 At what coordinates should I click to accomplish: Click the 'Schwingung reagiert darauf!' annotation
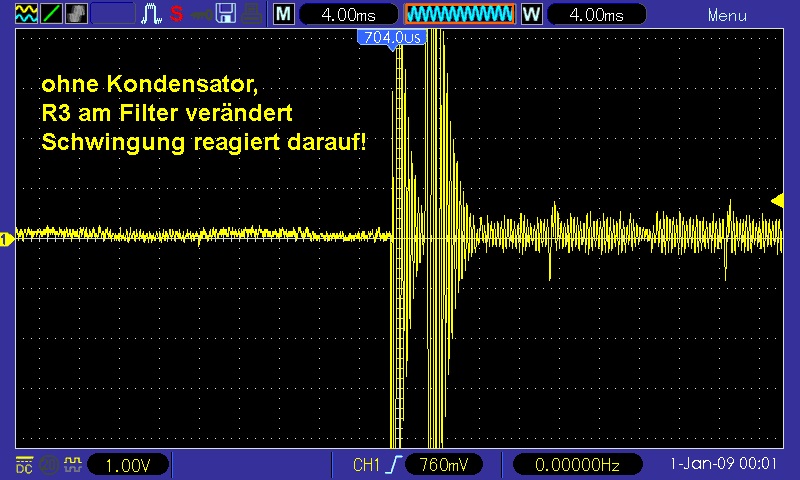click(204, 142)
